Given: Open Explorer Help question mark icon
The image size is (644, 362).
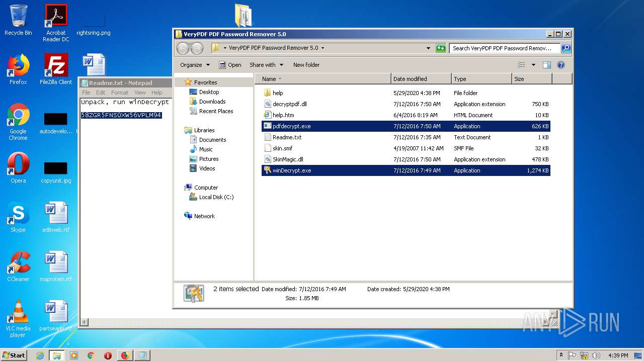Looking at the screenshot, I should point(561,65).
